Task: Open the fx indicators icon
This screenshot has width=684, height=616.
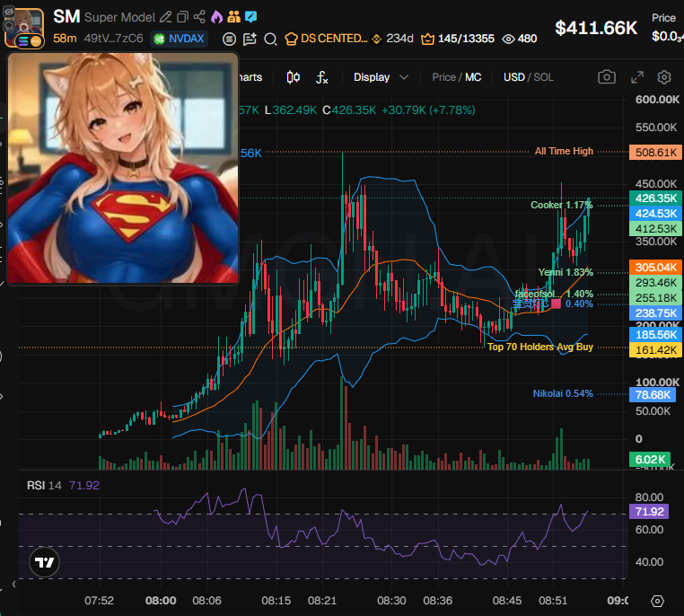Action: 322,77
